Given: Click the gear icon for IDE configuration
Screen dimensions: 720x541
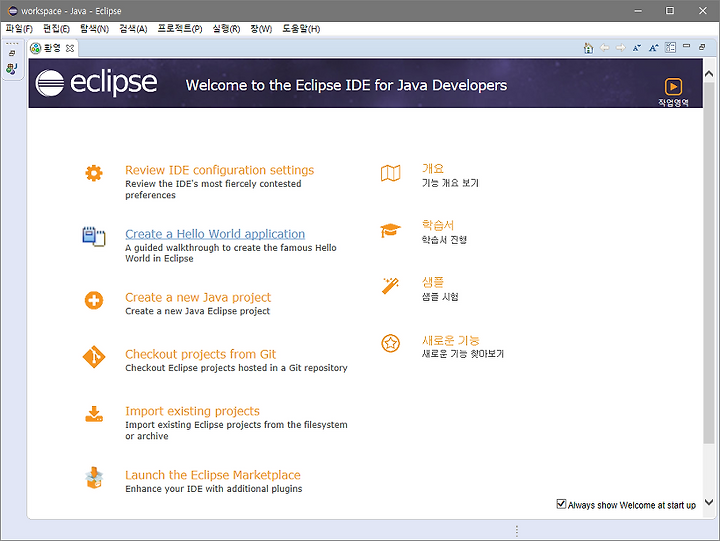Looking at the screenshot, I should coord(94,173).
